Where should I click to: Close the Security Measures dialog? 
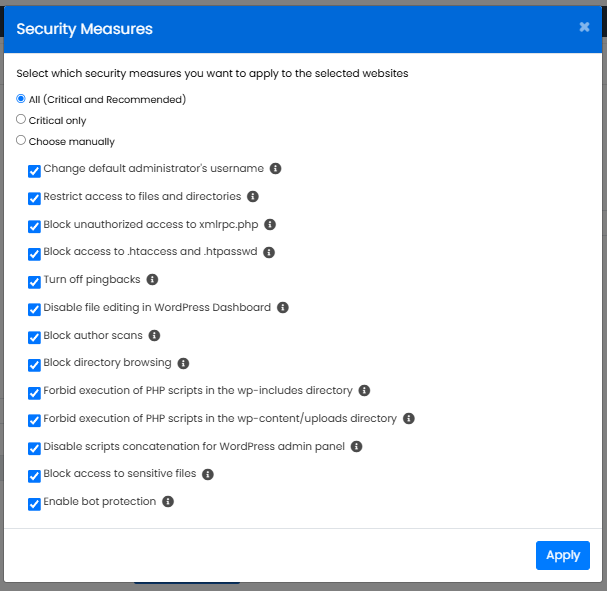[x=584, y=28]
